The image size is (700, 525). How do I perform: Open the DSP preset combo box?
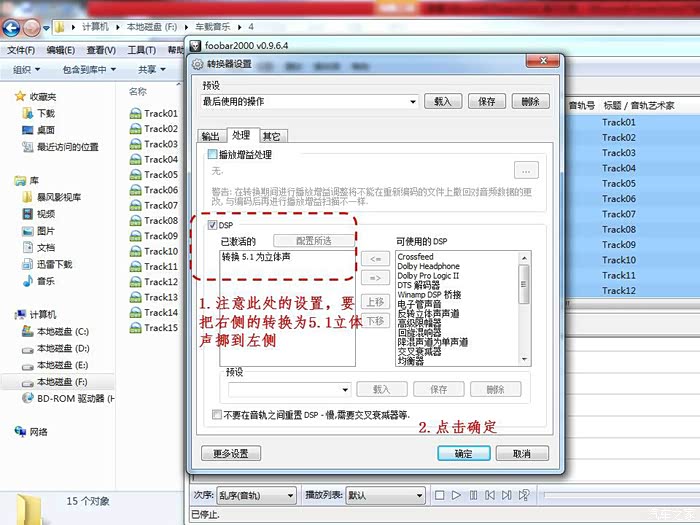(289, 389)
